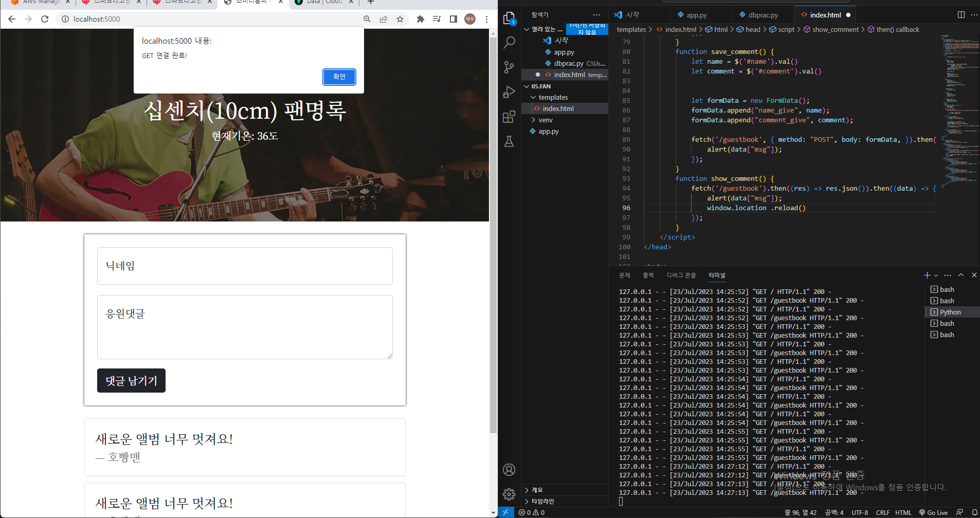Open the Testing flask view

[x=509, y=141]
